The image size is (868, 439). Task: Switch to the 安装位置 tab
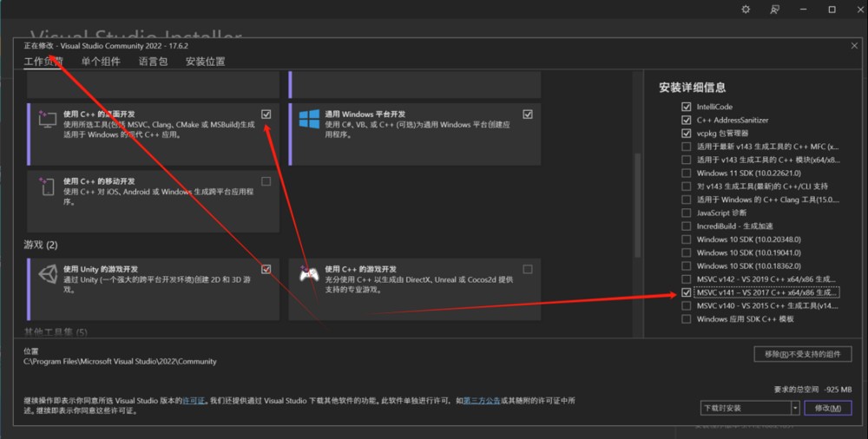coord(206,62)
